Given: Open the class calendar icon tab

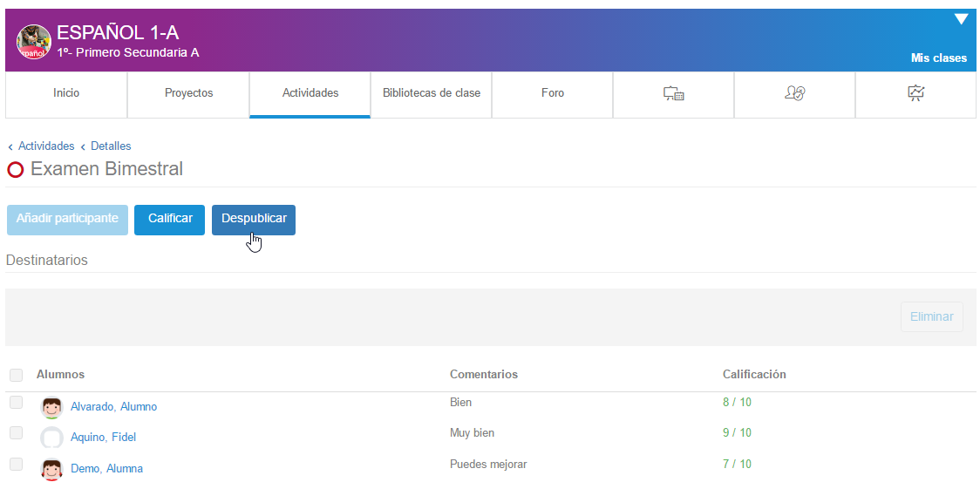Looking at the screenshot, I should click(673, 93).
